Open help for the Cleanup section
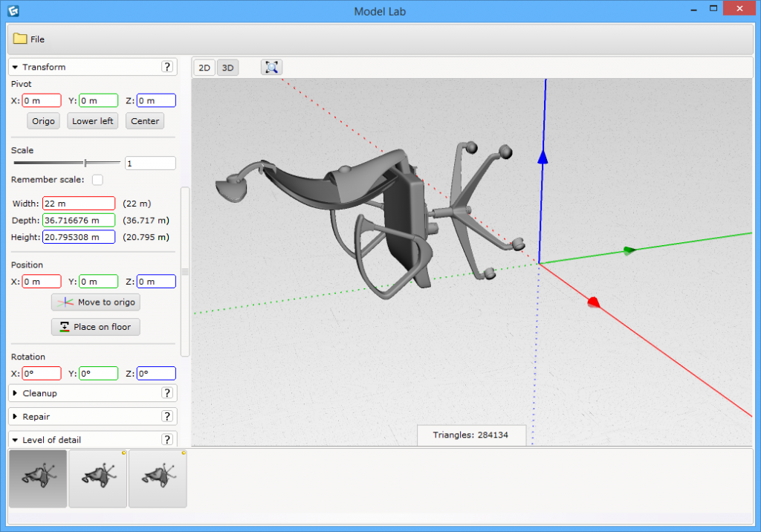 [x=167, y=393]
